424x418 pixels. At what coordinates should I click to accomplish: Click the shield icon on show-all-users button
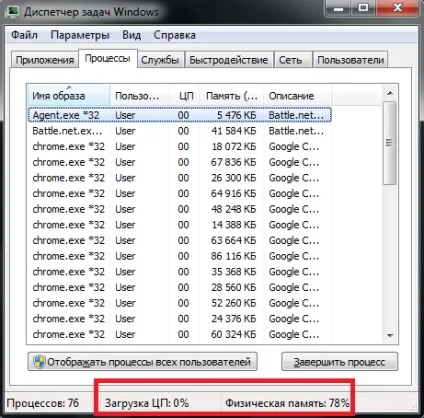coord(39,362)
